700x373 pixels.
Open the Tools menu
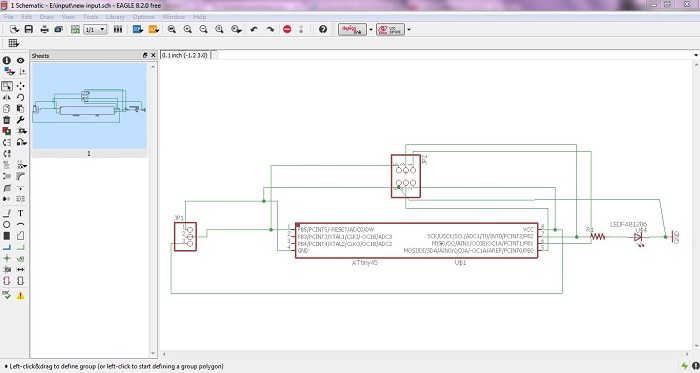tap(90, 17)
